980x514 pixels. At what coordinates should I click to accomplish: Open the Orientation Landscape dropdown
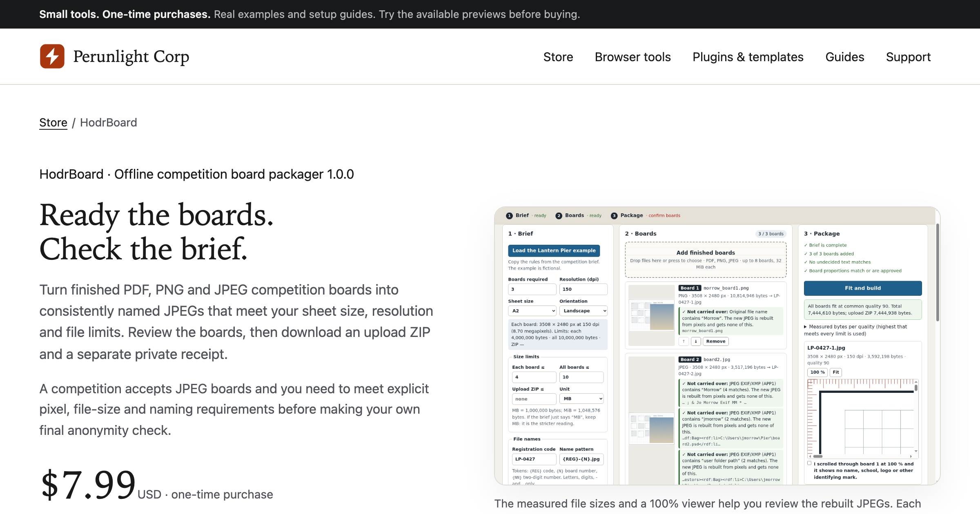pyautogui.click(x=584, y=311)
